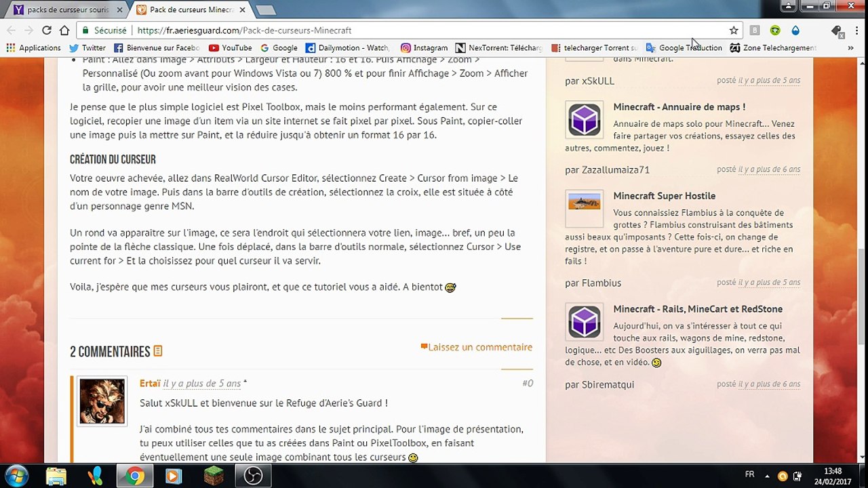
Task: Click the 'FR' language indicator
Action: point(749,474)
